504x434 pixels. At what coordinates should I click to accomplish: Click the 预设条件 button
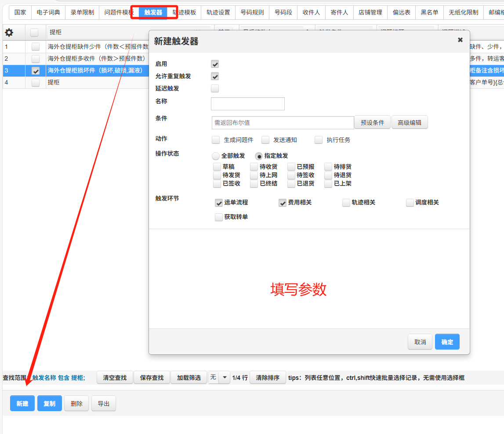tap(372, 123)
